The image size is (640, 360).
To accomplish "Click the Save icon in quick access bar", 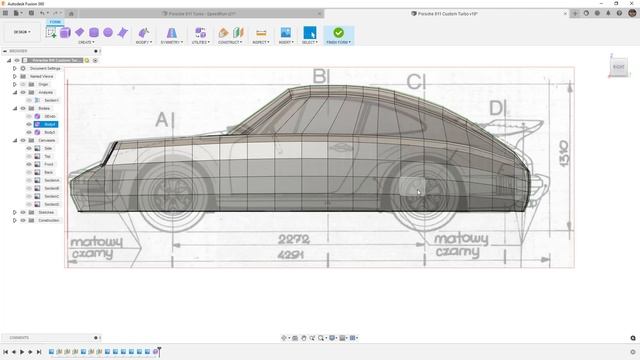I will pos(31,13).
